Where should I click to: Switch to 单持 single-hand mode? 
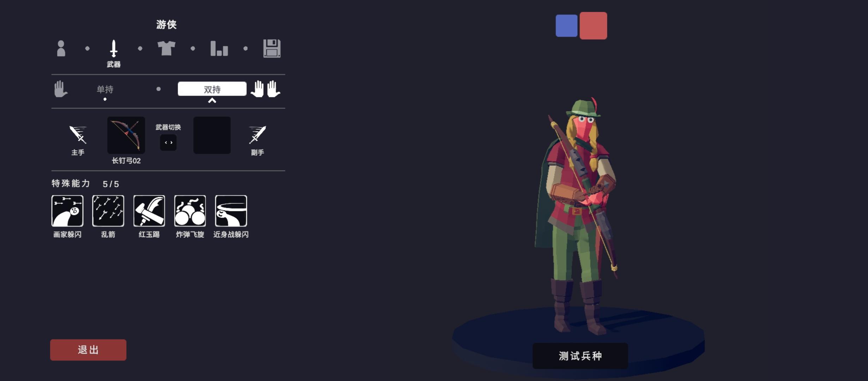pos(105,89)
